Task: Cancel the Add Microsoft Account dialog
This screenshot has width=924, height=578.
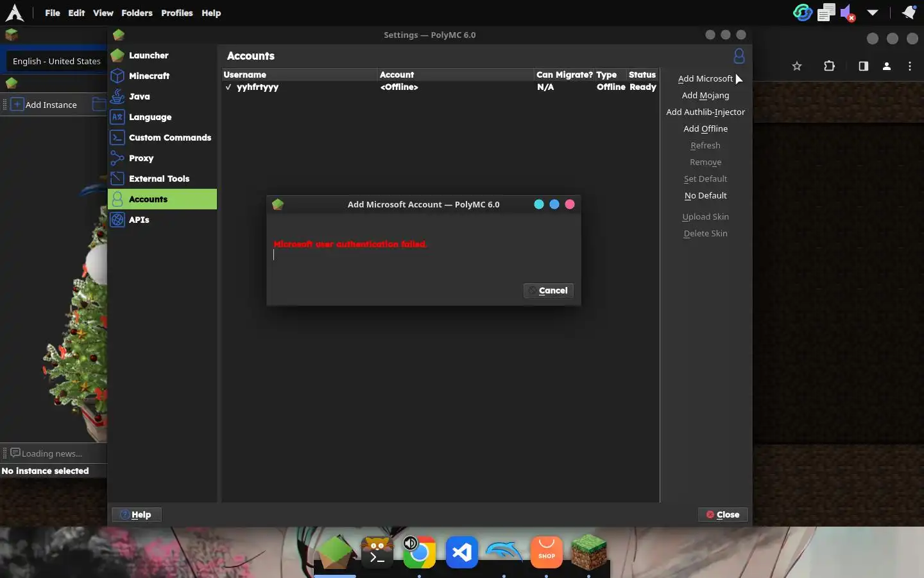Action: tap(549, 290)
